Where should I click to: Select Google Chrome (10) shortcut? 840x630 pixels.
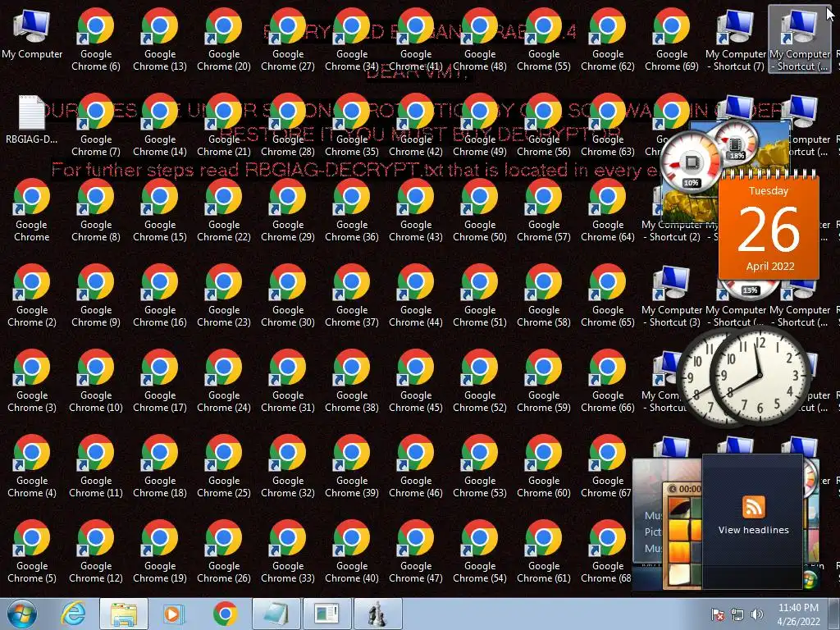(96, 381)
